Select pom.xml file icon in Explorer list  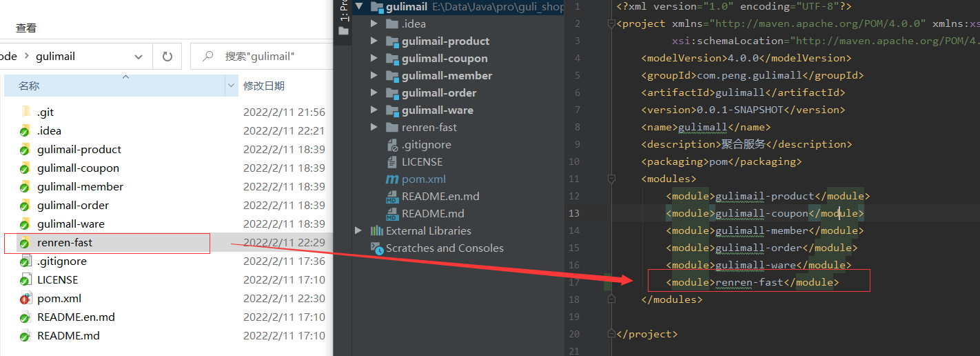25,298
